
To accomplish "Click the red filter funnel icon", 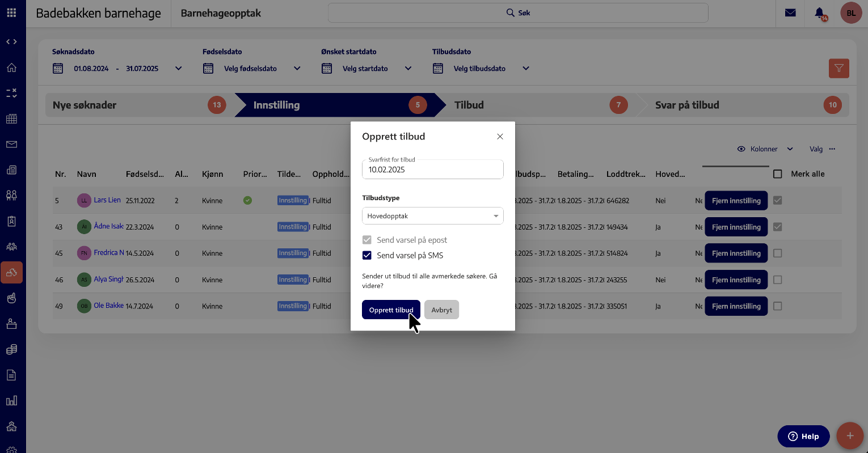I will pyautogui.click(x=838, y=69).
